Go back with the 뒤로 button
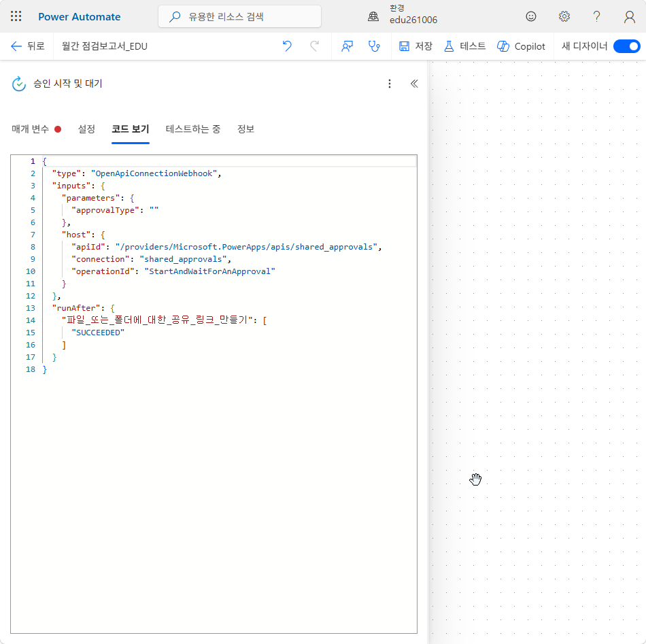The width and height of the screenshot is (646, 644). click(x=28, y=46)
